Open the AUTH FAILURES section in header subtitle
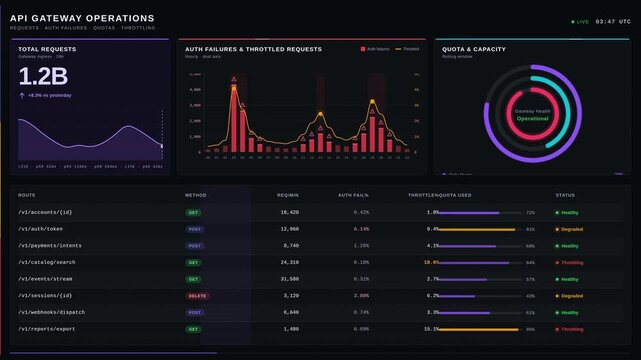 pos(66,28)
